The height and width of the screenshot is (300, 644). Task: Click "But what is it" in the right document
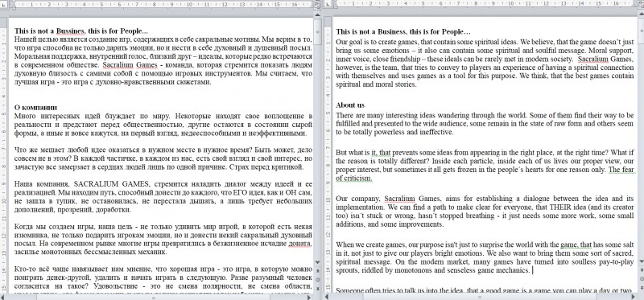click(356, 152)
